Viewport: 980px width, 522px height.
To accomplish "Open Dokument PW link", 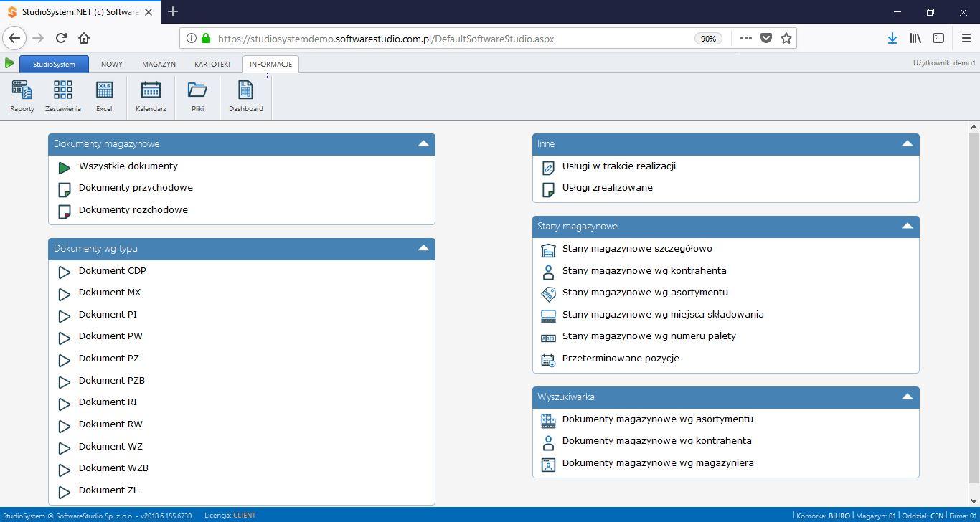I will click(110, 336).
